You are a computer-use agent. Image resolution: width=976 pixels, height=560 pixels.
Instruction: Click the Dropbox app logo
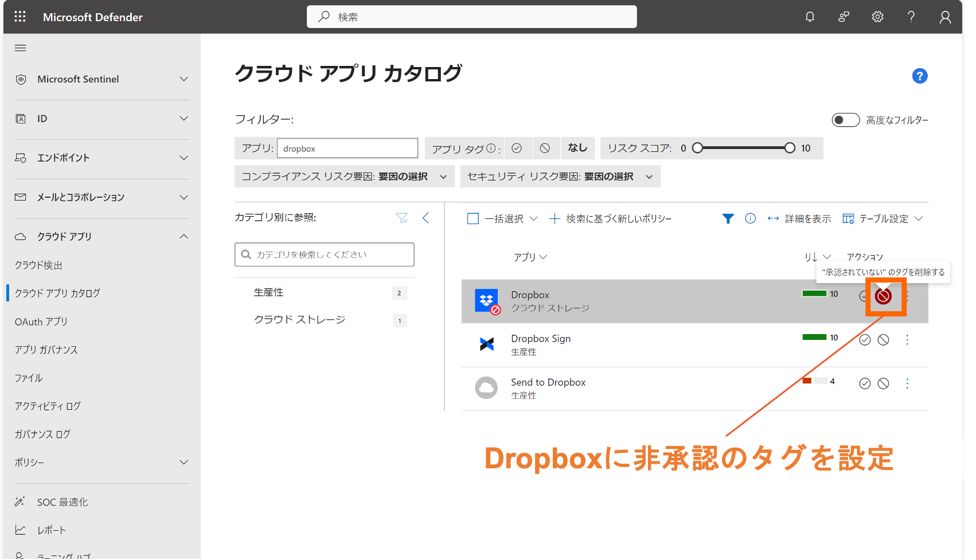click(487, 300)
